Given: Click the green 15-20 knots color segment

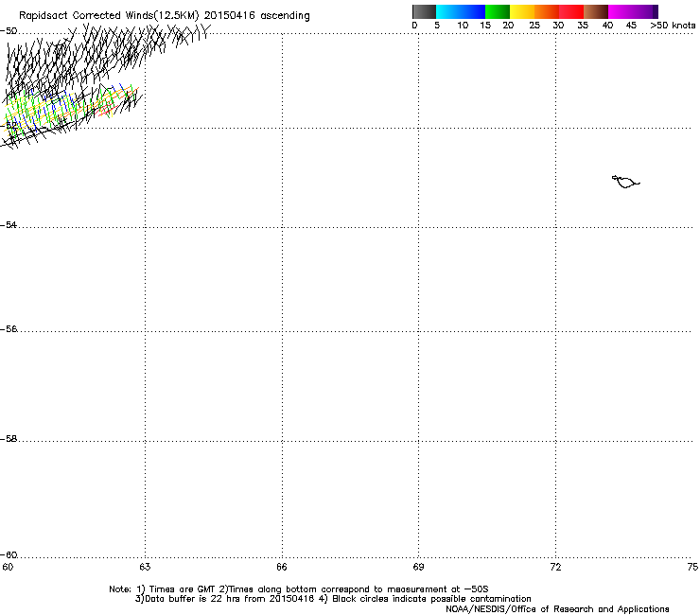Looking at the screenshot, I should pyautogui.click(x=498, y=11).
